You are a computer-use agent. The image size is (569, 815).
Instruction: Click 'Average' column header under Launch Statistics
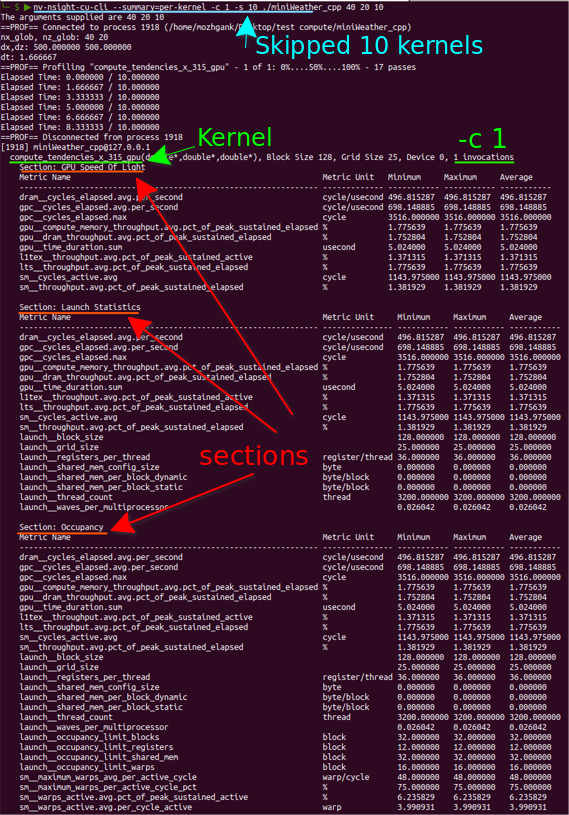pos(525,317)
